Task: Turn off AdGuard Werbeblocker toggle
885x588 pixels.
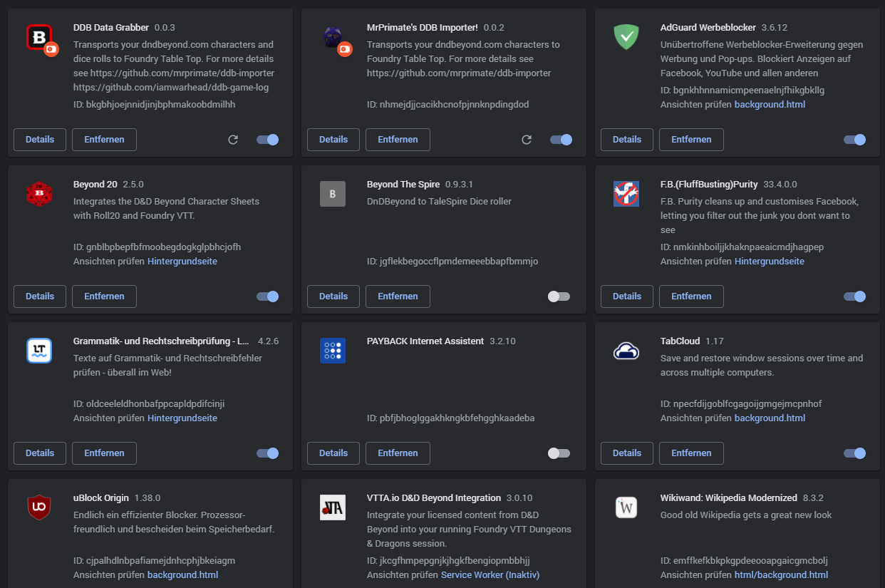Action: pyautogui.click(x=855, y=140)
